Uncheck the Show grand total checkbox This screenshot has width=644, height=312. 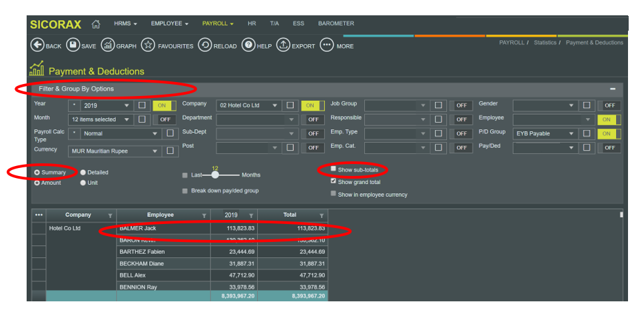point(334,181)
